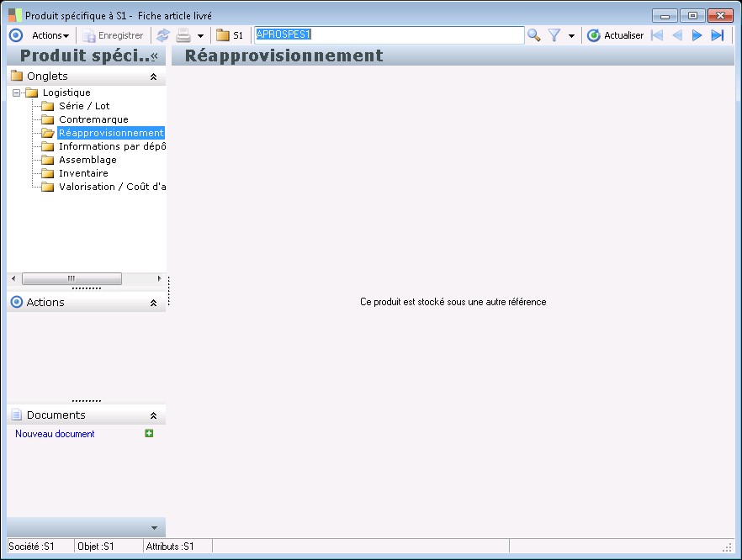Click the Inventaire folder icon
This screenshot has height=560, width=742.
(47, 173)
